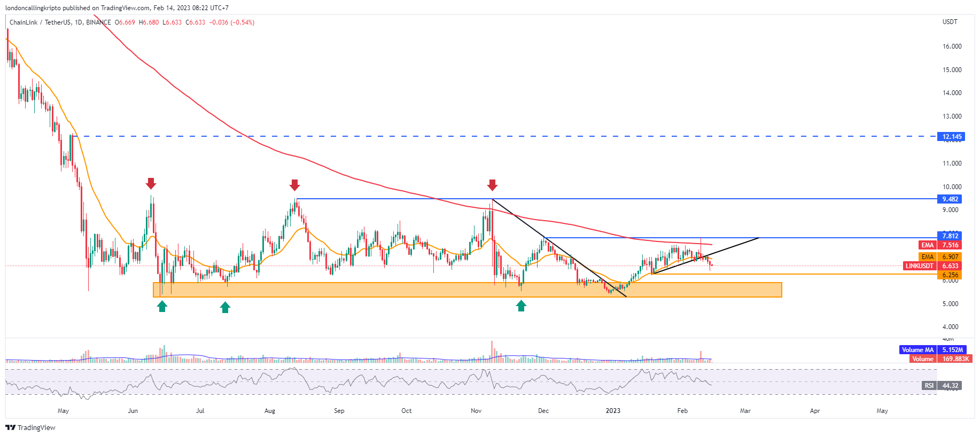Viewport: 980px width, 437px height.
Task: Click the orange 6.256 price label
Action: coord(950,275)
